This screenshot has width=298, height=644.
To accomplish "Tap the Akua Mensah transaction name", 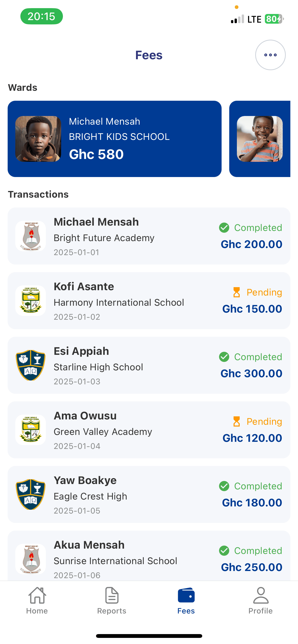I will tap(89, 545).
